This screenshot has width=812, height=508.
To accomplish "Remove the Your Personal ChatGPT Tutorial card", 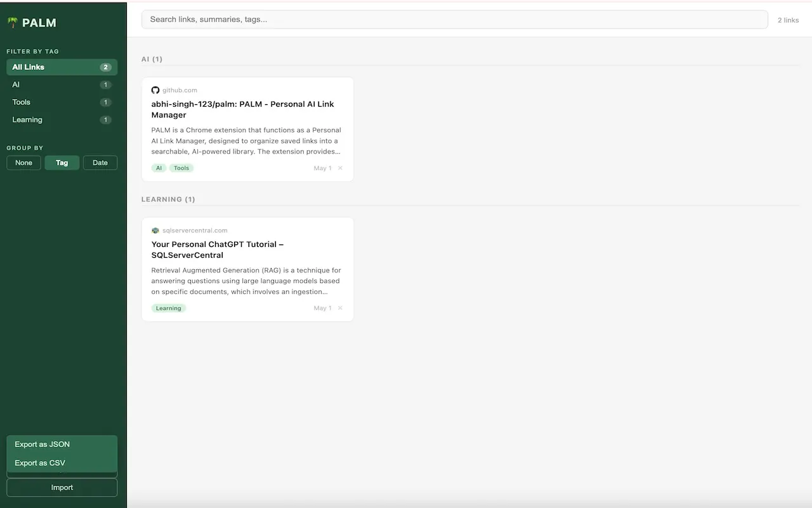I will pyautogui.click(x=340, y=308).
